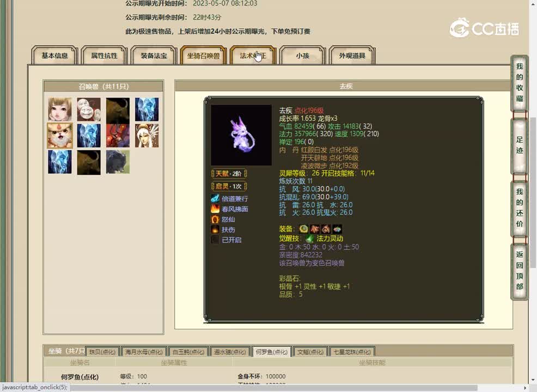Click the green ring equipment icon

click(303, 229)
